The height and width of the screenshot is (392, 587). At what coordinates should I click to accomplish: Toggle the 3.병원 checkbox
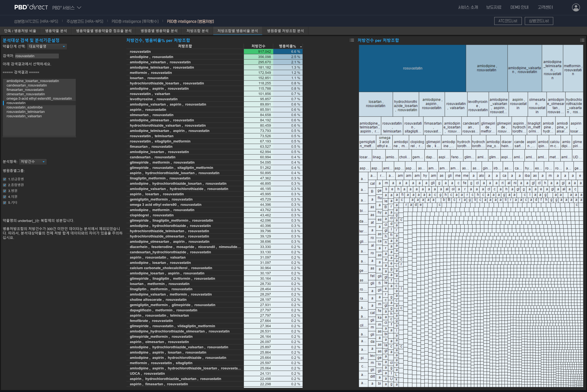(5, 191)
